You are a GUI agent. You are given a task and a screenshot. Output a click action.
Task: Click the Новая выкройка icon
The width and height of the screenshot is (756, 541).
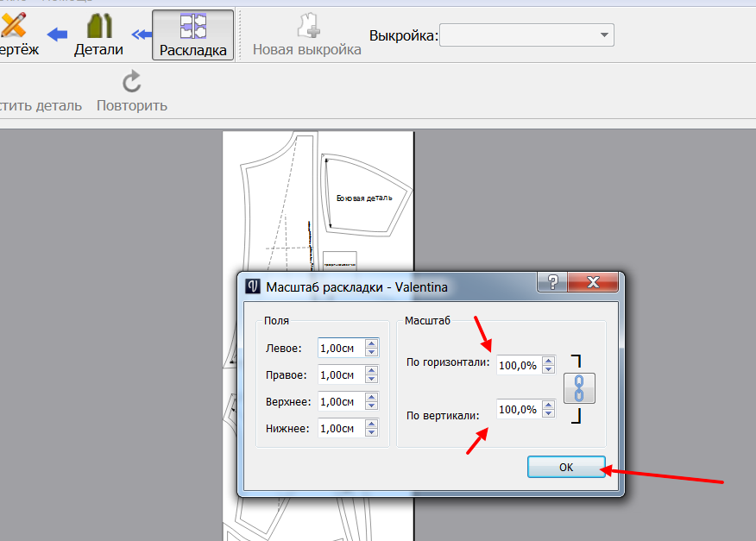coord(306,26)
